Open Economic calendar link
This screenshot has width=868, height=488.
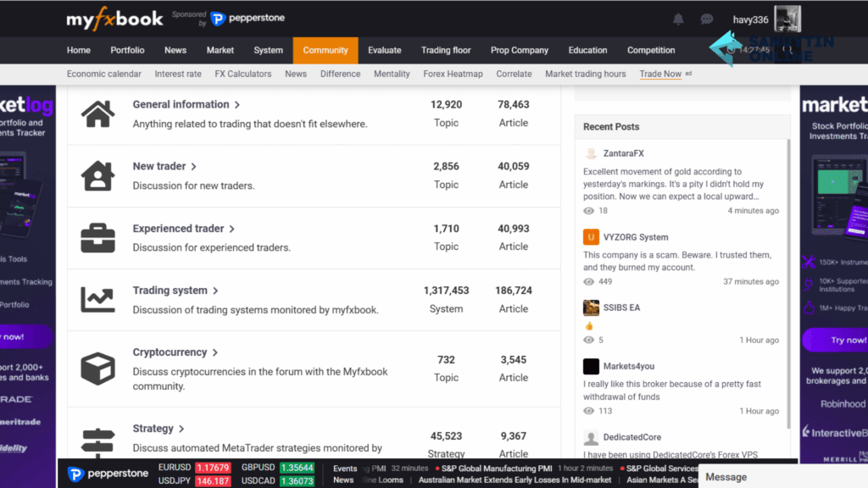[104, 75]
